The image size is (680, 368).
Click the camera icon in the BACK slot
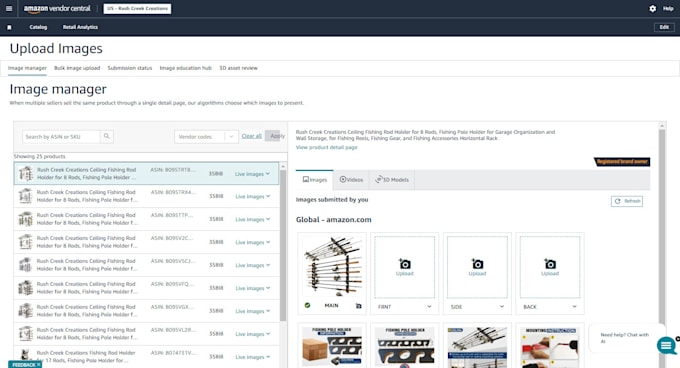(550, 264)
